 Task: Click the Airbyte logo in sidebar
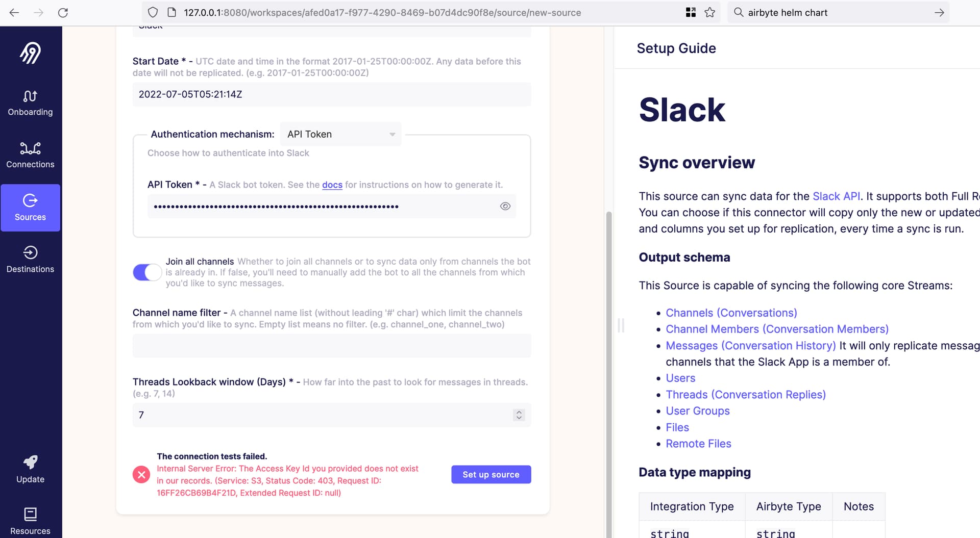click(31, 53)
